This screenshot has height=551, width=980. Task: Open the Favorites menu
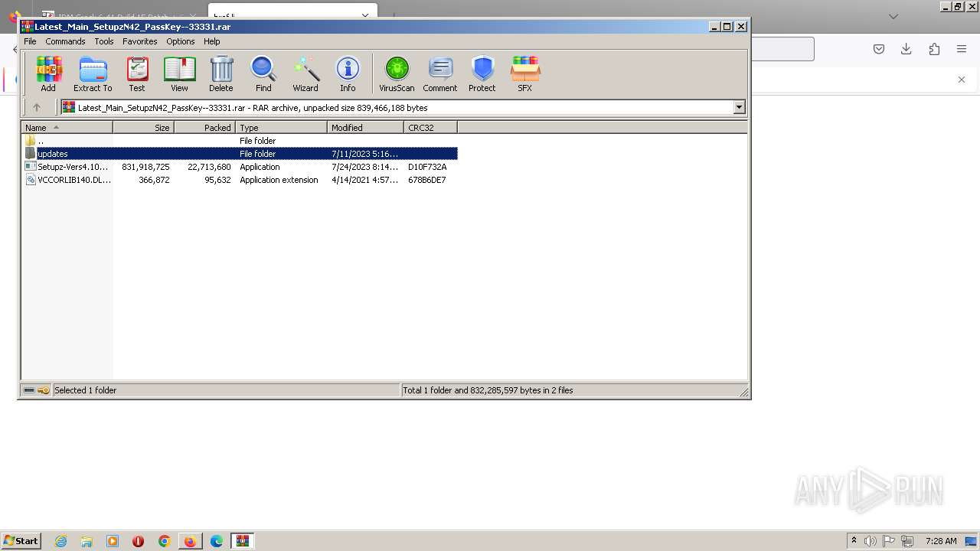pyautogui.click(x=140, y=41)
